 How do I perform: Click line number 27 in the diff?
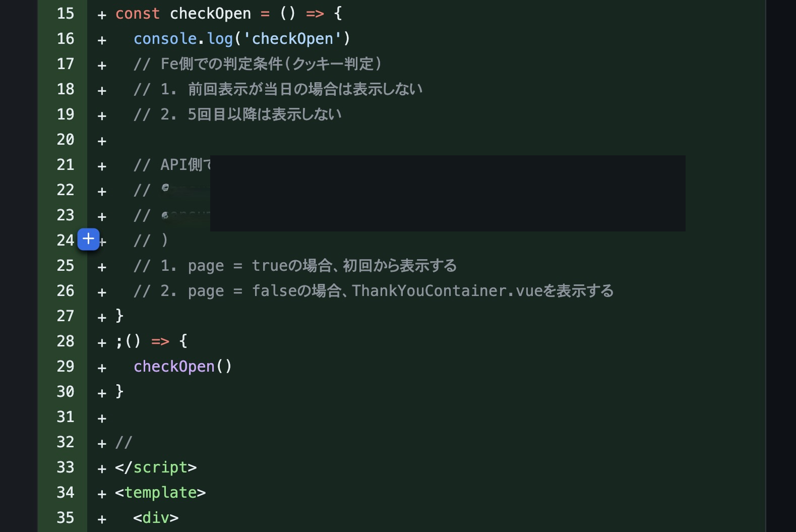pos(66,316)
